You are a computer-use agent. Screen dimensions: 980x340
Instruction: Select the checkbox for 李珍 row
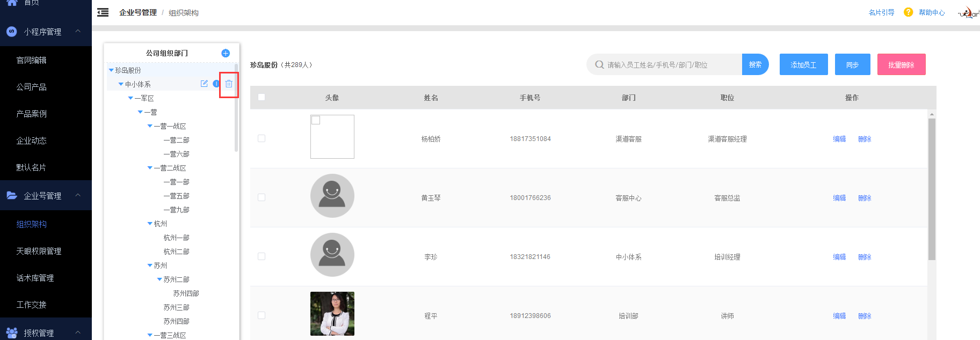[262, 256]
